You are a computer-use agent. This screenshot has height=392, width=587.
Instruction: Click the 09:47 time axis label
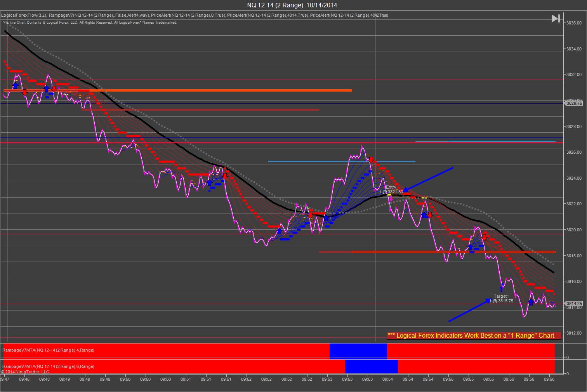[x=4, y=379]
